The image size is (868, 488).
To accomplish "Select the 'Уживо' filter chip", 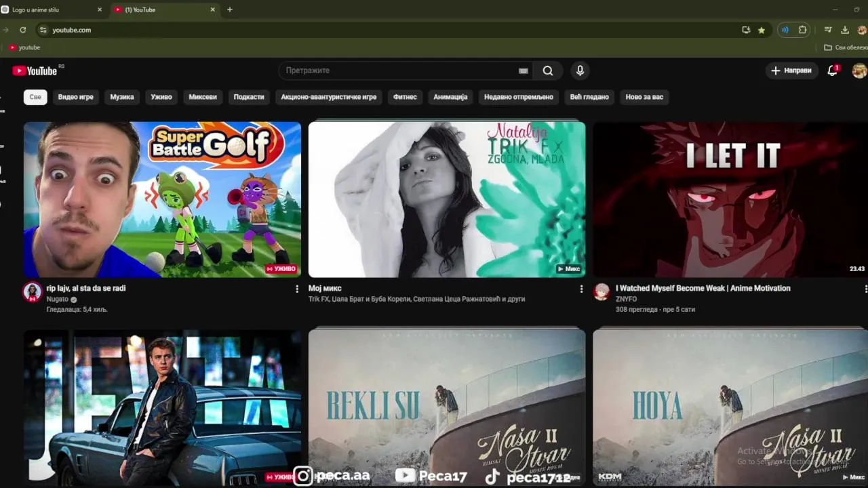I will pyautogui.click(x=161, y=97).
